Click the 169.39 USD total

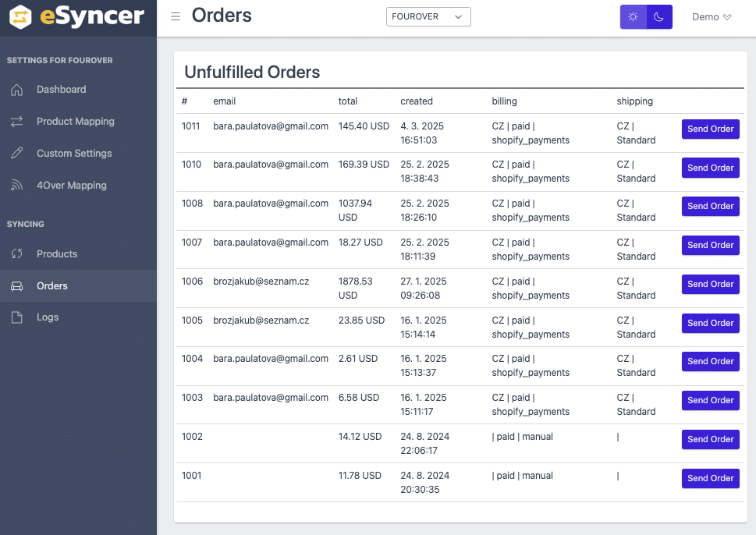(x=364, y=165)
